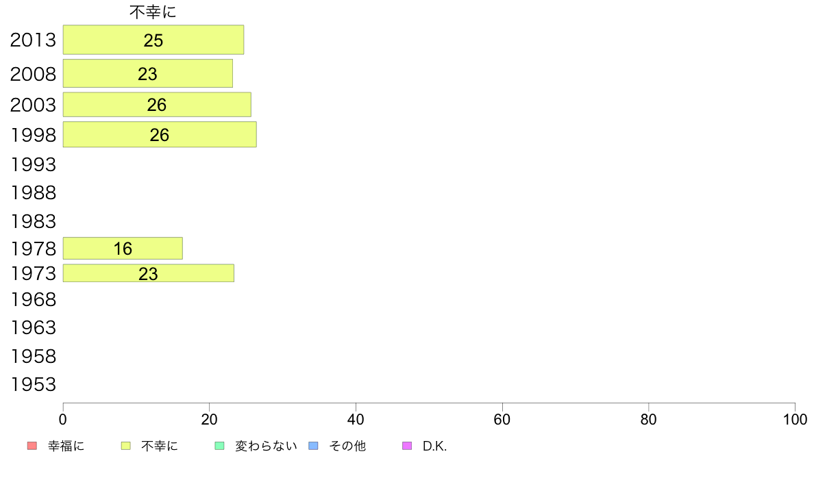Select the 2013 bar showing 25

[x=153, y=40]
